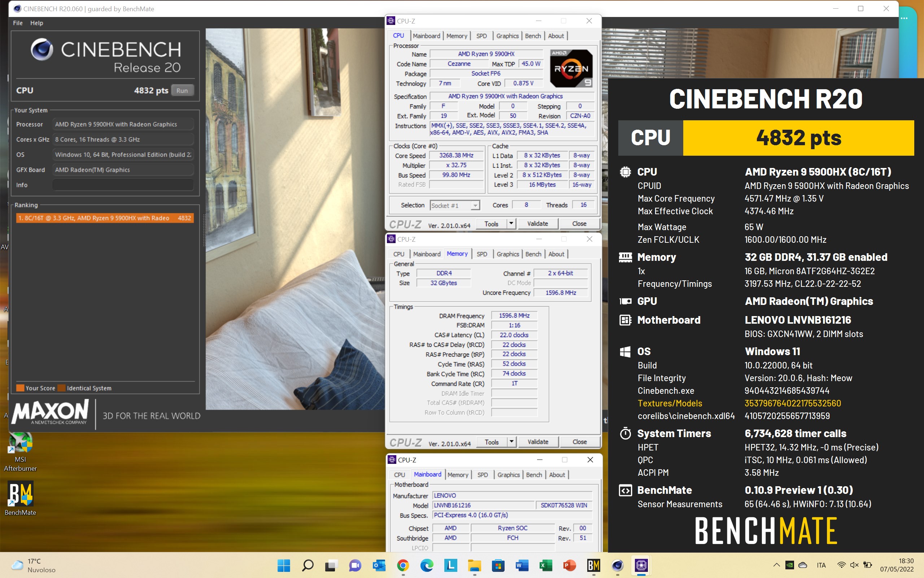Click Validate in the Memory CPU-Z window
924x578 pixels.
pyautogui.click(x=538, y=442)
